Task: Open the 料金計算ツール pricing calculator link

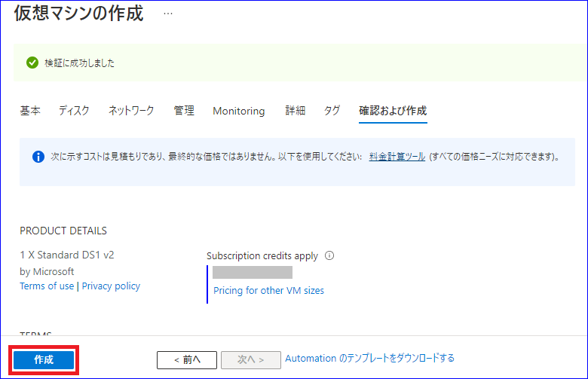Action: [397, 157]
